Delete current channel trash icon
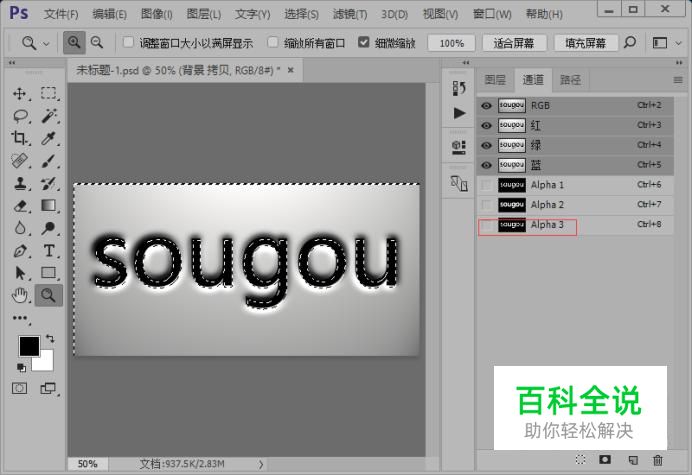Viewport: 692px width, 475px height. pos(658,460)
